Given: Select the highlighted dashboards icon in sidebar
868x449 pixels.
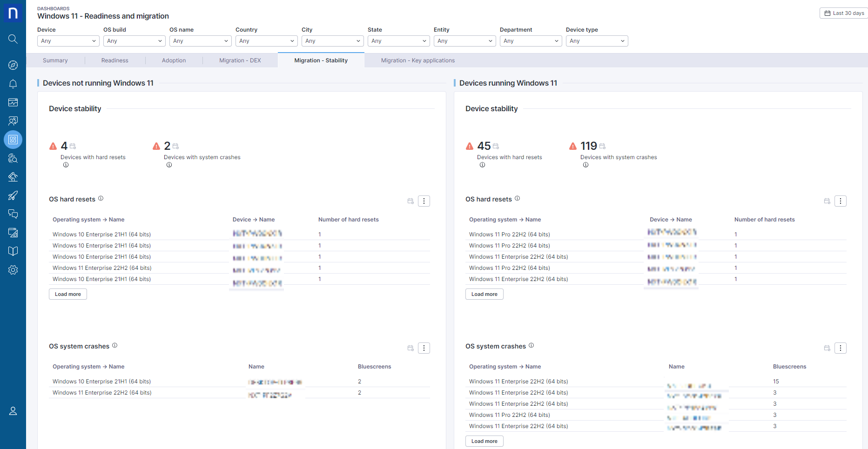Looking at the screenshot, I should tap(13, 140).
